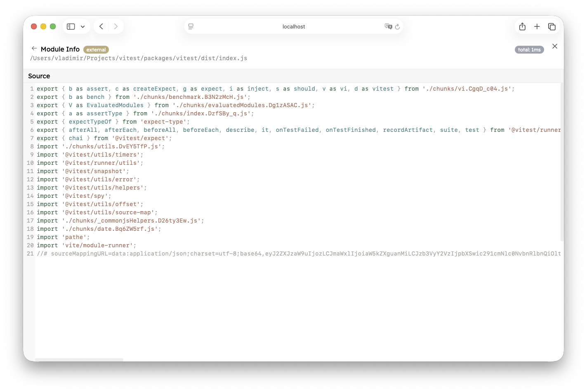The image size is (587, 392).
Task: Select the Source section header
Action: pyautogui.click(x=39, y=76)
